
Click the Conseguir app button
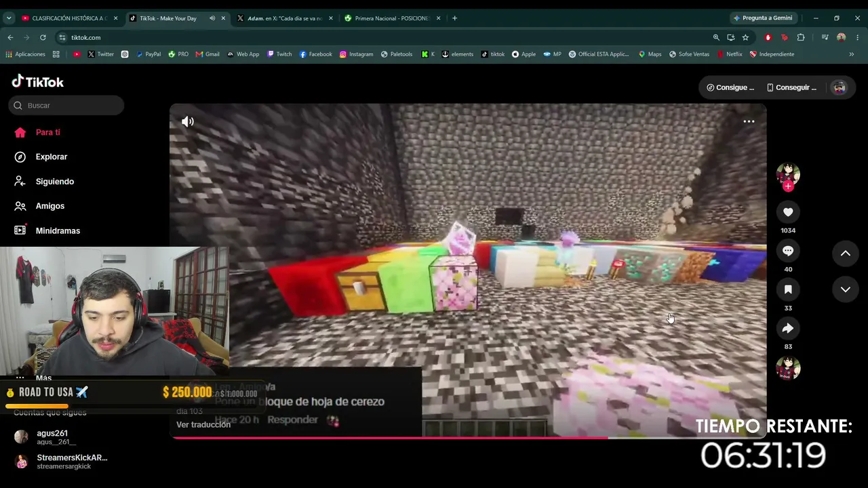pyautogui.click(x=791, y=87)
